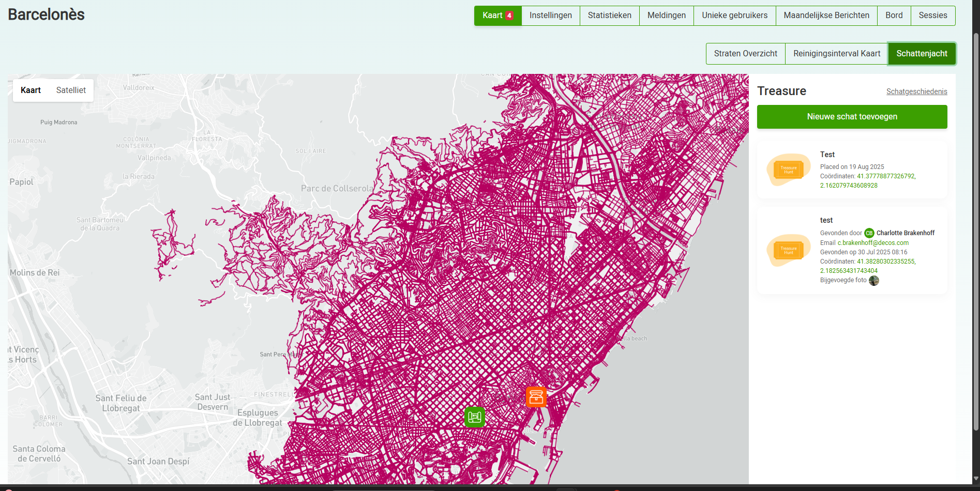Screen dimensions: 980x491
Task: Click the red notification badge on Kaart
Action: pos(509,16)
